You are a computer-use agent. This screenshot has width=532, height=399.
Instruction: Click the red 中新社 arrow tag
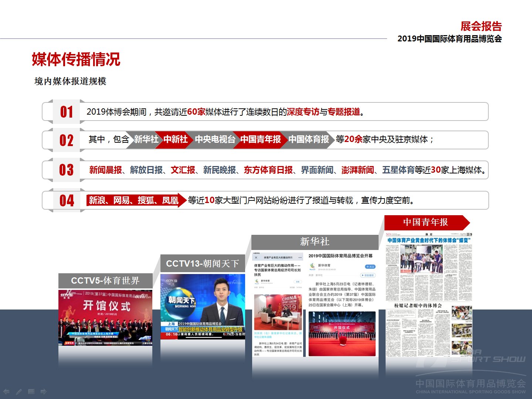click(x=174, y=139)
